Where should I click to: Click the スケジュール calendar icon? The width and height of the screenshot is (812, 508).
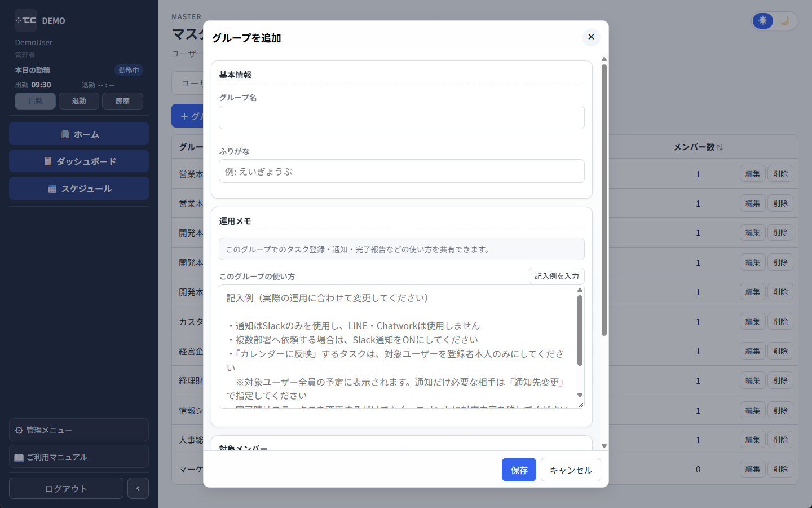click(52, 189)
